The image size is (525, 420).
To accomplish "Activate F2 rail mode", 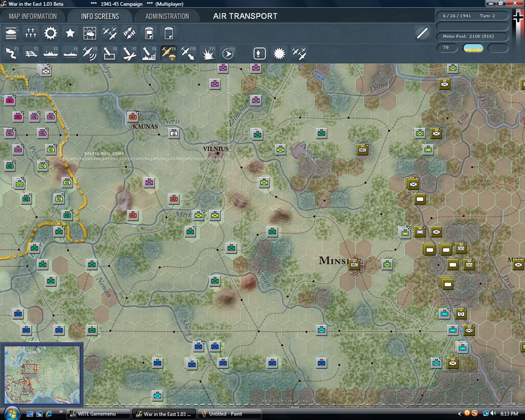I will [x=31, y=53].
